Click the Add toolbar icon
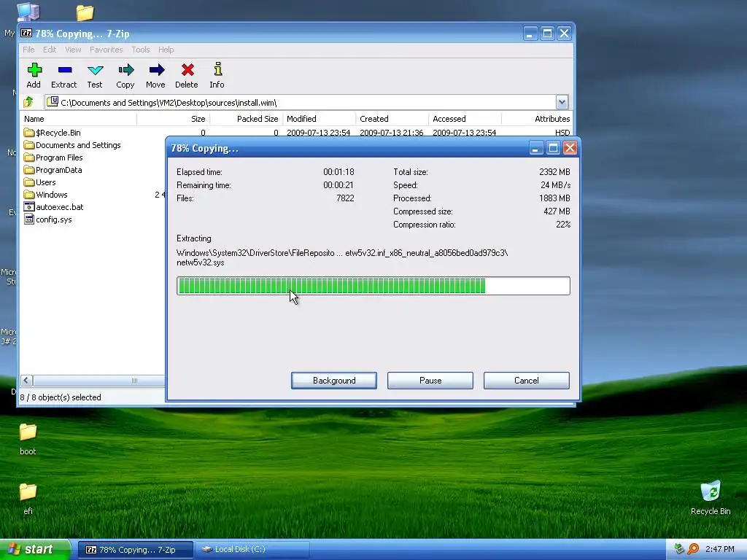The image size is (747, 560). 34,70
